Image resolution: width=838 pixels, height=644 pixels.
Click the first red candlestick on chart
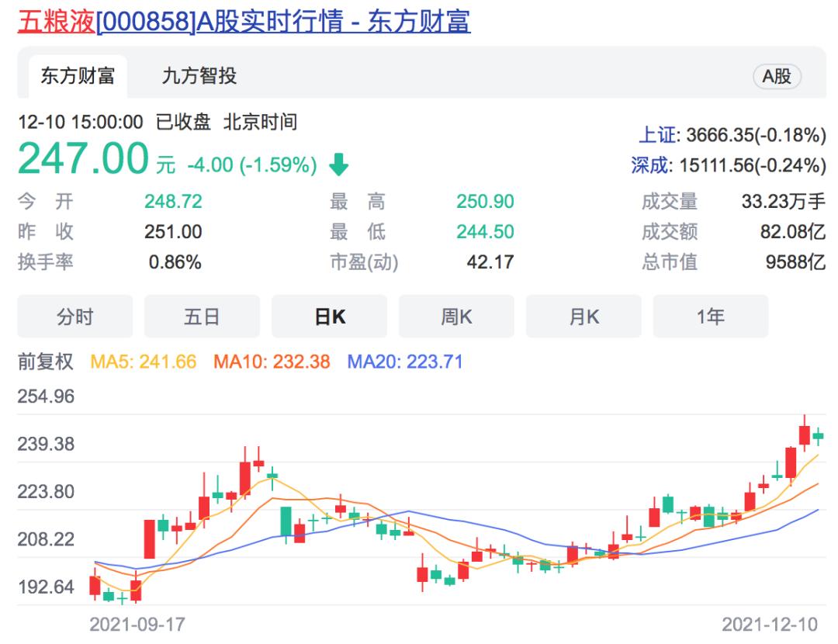tap(95, 584)
